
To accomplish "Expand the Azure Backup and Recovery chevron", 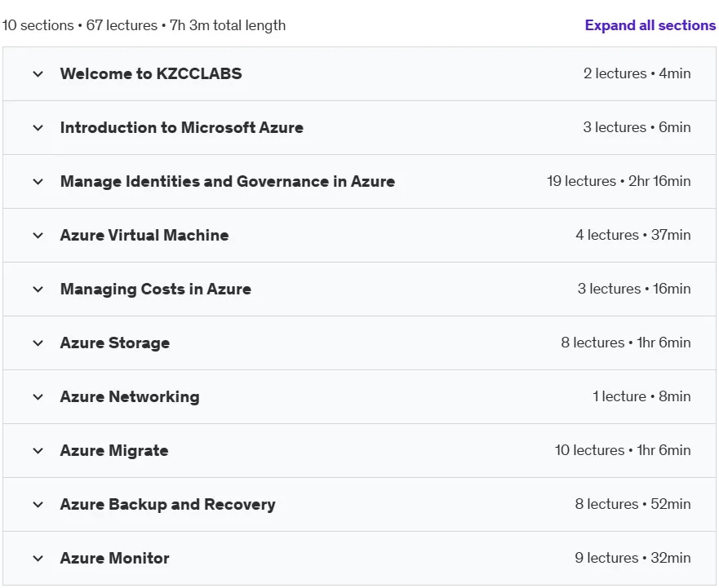I will click(38, 505).
